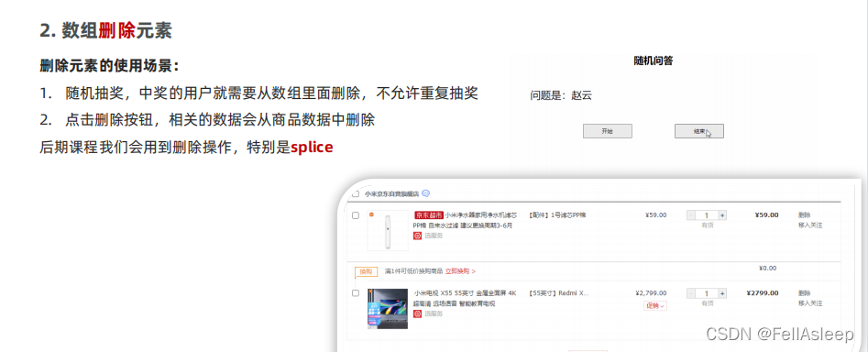The image size is (868, 352).
Task: Decrease quantity of the ¥59.00 water filter item
Action: point(691,215)
